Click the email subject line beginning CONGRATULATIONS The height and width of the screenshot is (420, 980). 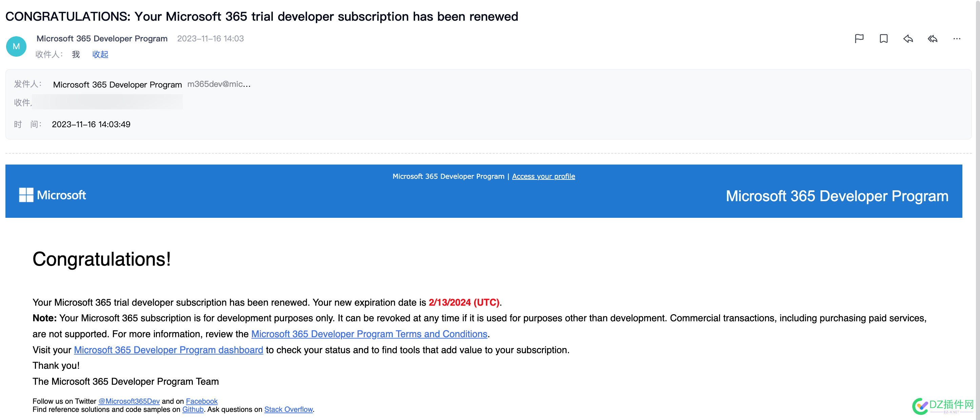pos(262,16)
